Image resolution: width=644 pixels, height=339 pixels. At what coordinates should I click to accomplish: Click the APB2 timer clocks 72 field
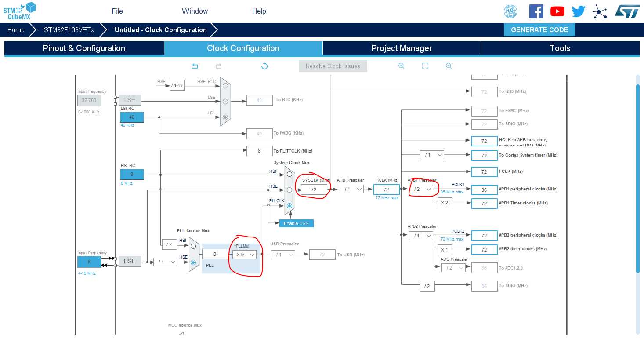pyautogui.click(x=484, y=250)
